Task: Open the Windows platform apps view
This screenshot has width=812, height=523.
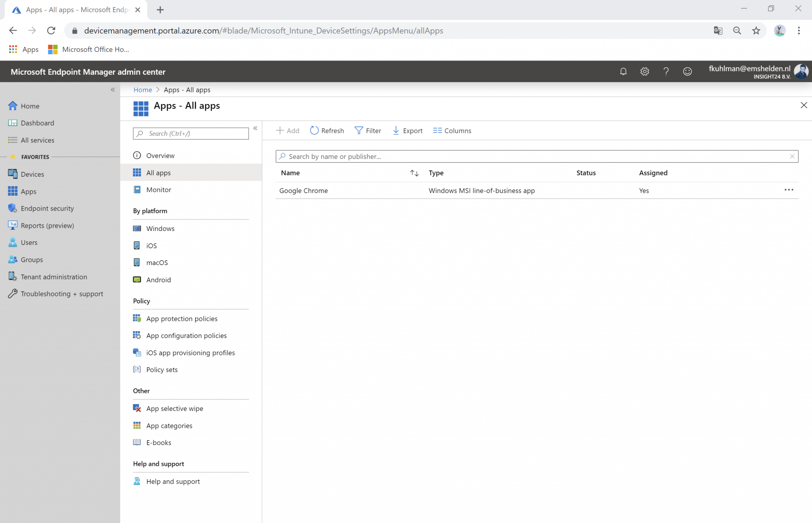Action: (x=160, y=228)
